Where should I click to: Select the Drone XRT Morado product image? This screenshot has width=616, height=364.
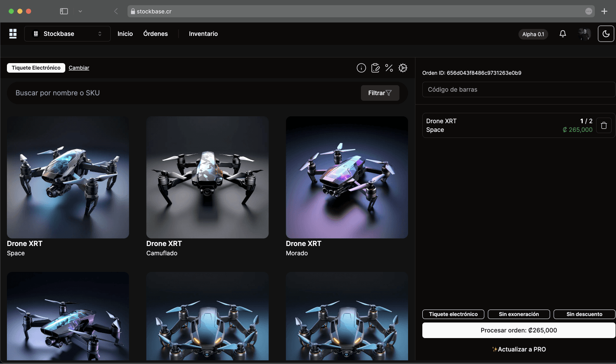click(347, 177)
